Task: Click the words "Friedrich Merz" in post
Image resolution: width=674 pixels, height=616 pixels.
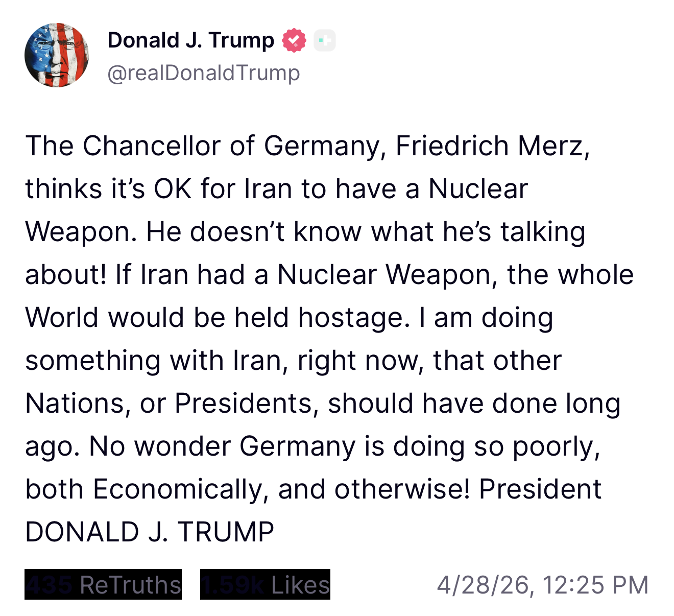Action: point(493,146)
